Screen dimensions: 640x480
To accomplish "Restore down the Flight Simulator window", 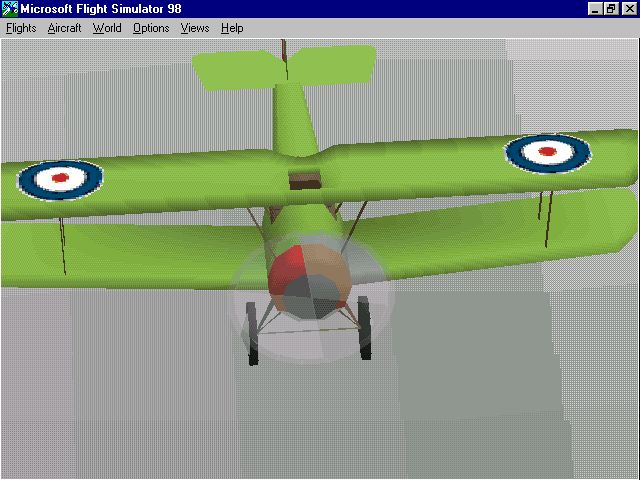I will (611, 9).
